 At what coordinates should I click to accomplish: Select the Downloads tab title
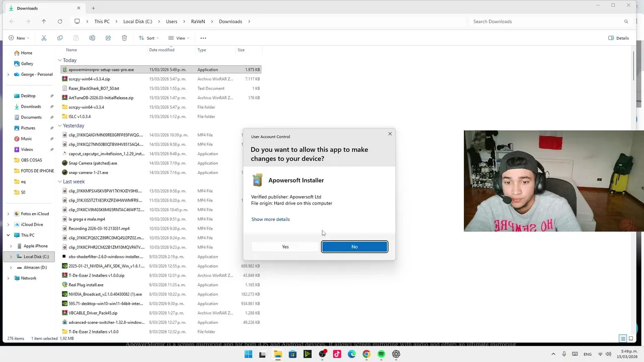coord(27,8)
